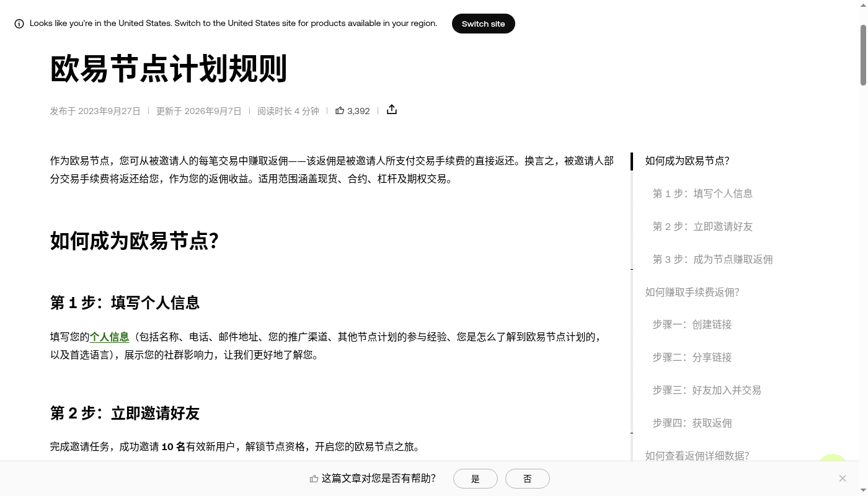The width and height of the screenshot is (868, 496).
Task: Click the 欧易节点计划规则 page title
Action: [169, 69]
